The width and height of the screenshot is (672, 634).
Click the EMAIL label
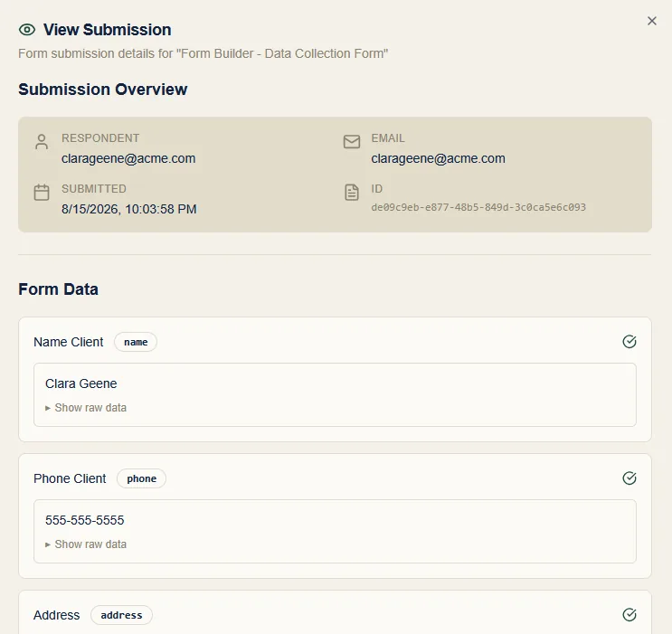click(388, 138)
